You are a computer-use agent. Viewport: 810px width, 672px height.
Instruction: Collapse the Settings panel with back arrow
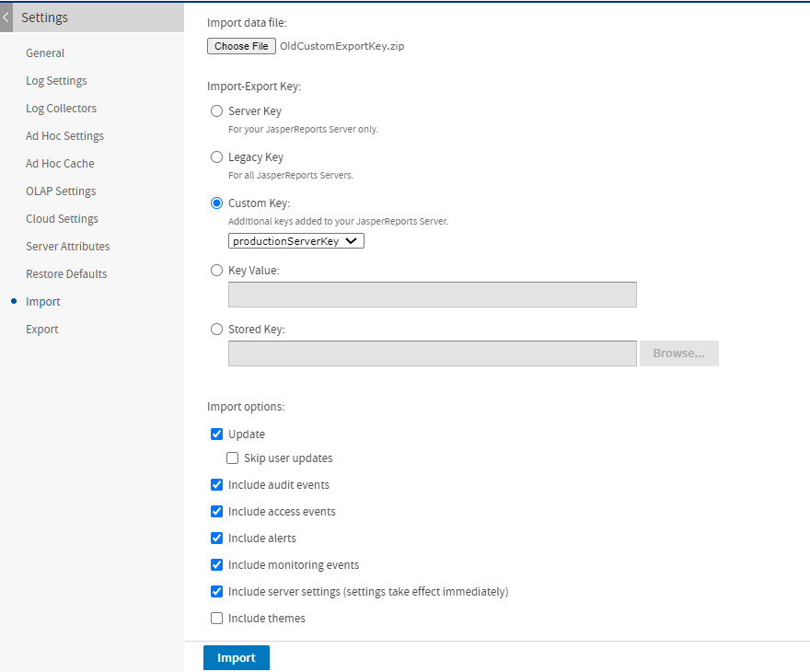[x=6, y=17]
